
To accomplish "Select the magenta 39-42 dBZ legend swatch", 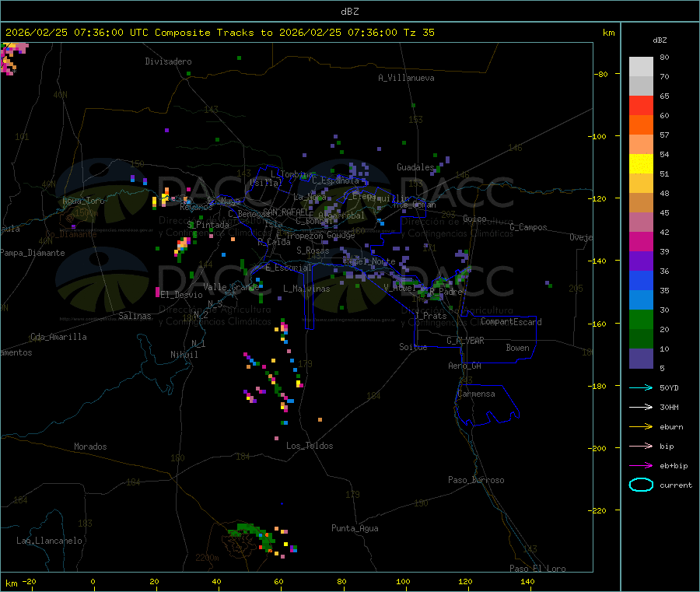I will [x=641, y=241].
